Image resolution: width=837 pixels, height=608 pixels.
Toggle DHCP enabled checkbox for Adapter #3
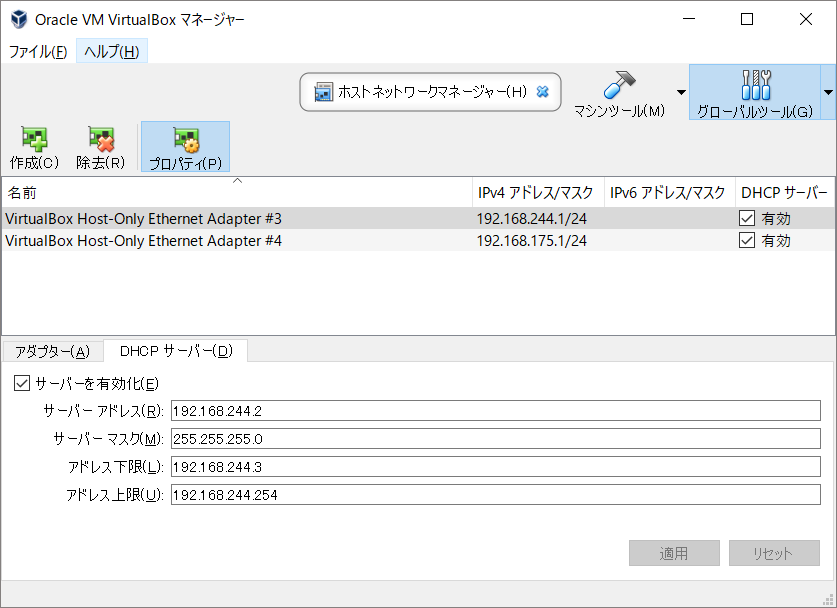click(747, 218)
